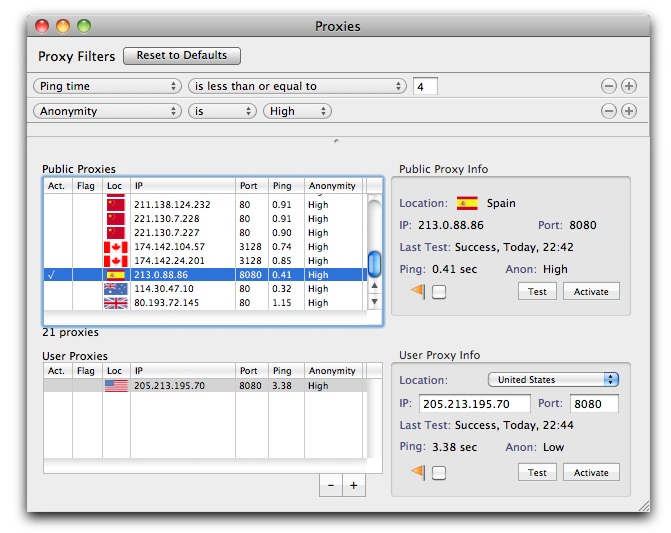Select the proxy 114.30.47.10 row
671x533 pixels.
(x=205, y=289)
